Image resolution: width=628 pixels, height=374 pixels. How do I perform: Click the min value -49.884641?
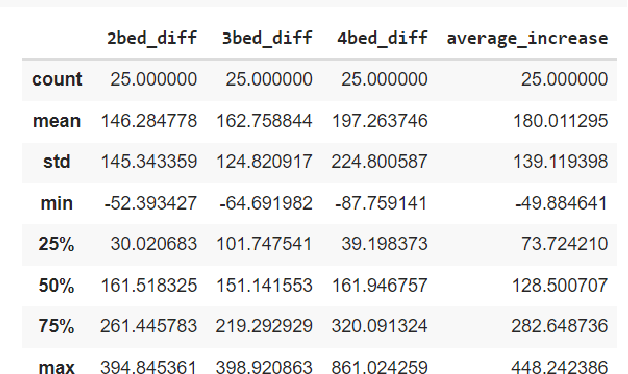point(562,203)
